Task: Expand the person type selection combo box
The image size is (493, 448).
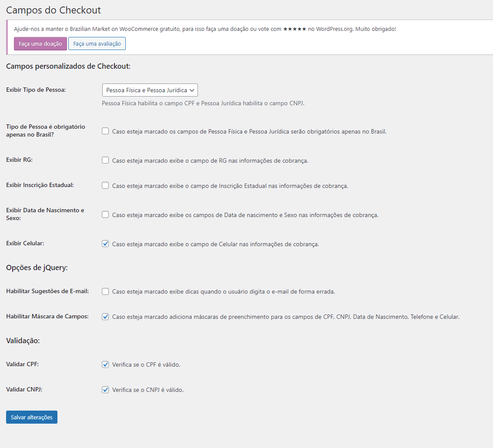Action: [150, 90]
